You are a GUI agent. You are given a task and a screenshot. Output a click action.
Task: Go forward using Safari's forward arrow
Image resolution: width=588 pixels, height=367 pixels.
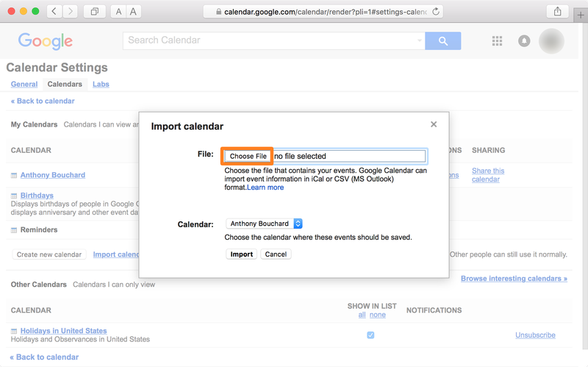70,12
